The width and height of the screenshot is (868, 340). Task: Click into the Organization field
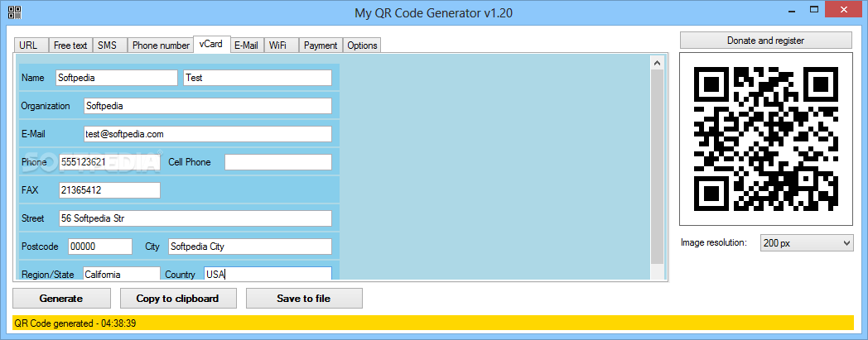208,106
